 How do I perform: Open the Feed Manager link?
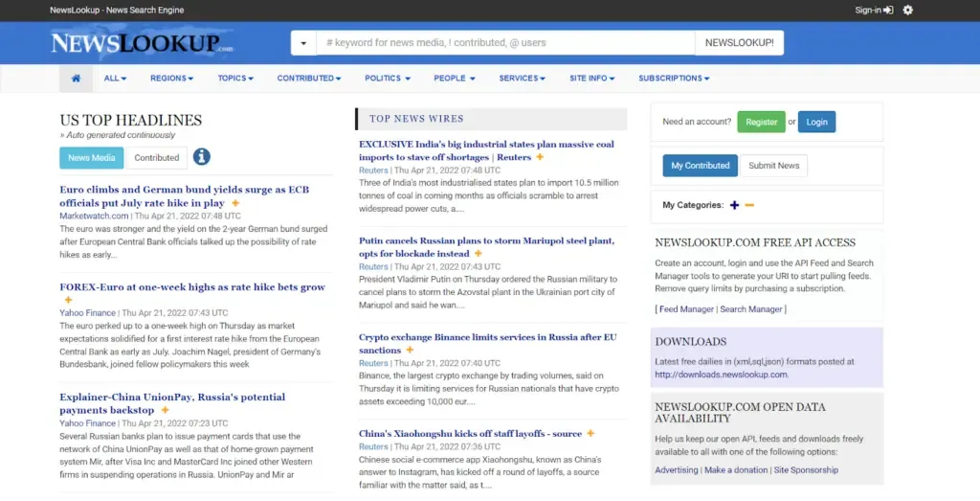point(686,309)
